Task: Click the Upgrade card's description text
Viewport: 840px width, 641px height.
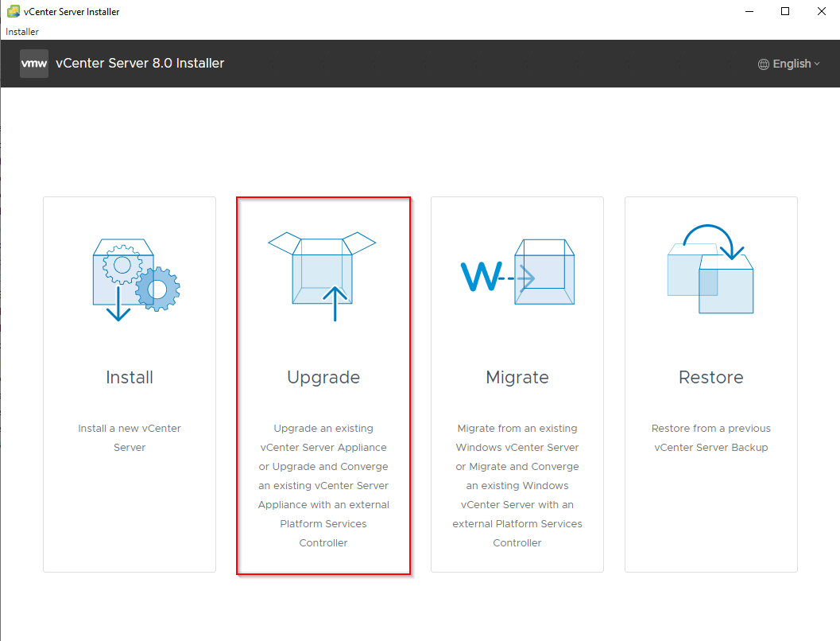Action: [323, 485]
